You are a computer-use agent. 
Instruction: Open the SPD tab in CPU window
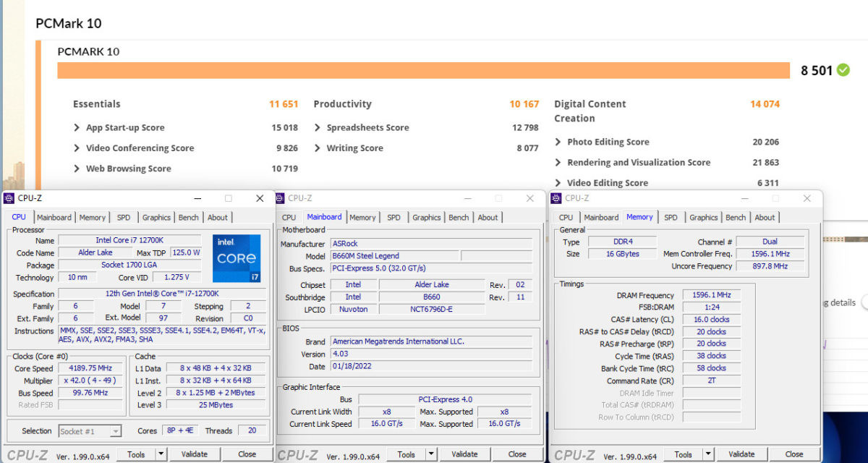pyautogui.click(x=124, y=217)
